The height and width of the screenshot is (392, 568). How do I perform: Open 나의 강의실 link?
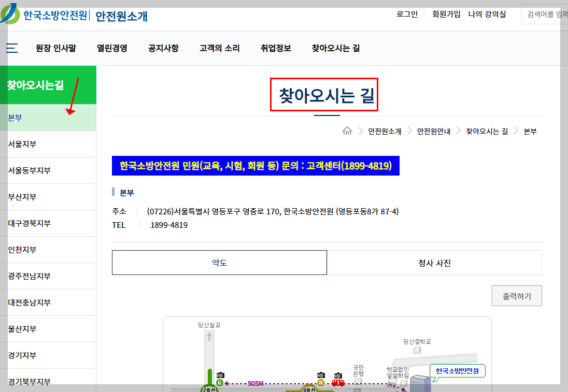487,14
